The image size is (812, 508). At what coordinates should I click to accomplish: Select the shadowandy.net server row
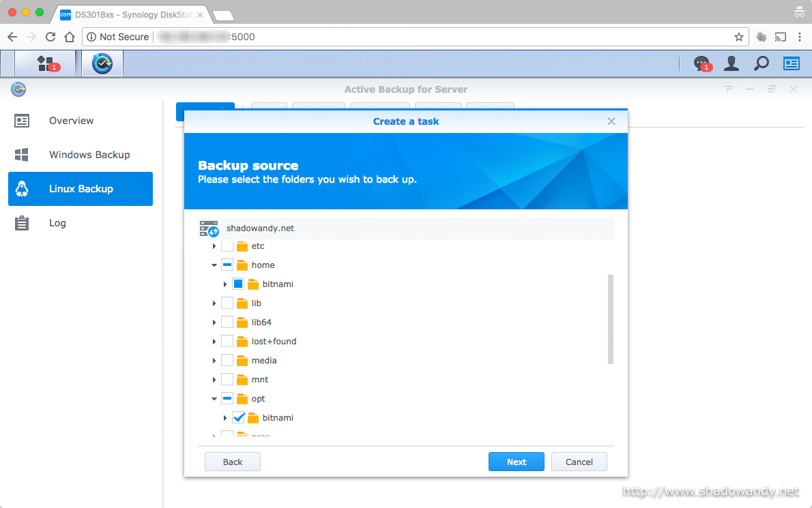click(406, 228)
